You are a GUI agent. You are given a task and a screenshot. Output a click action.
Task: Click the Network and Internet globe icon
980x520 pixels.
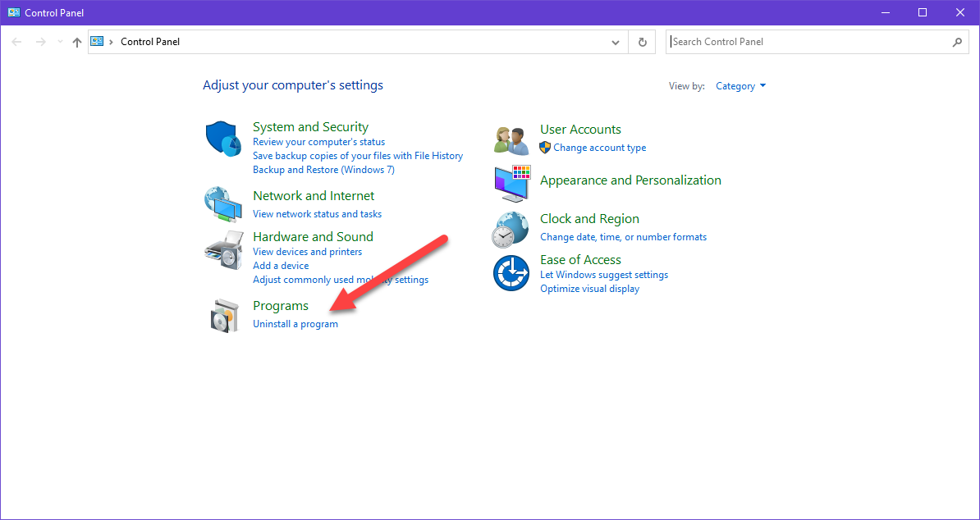[223, 204]
